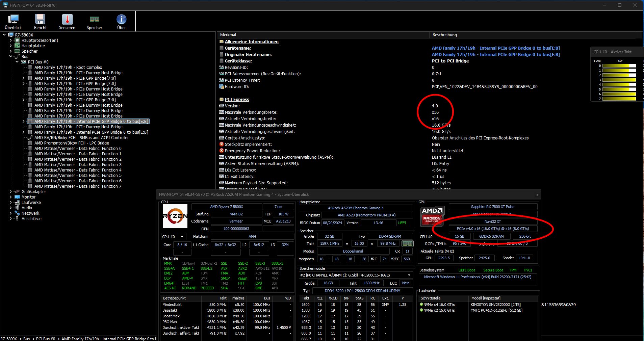
Task: Open the Über about dialog
Action: click(x=121, y=22)
